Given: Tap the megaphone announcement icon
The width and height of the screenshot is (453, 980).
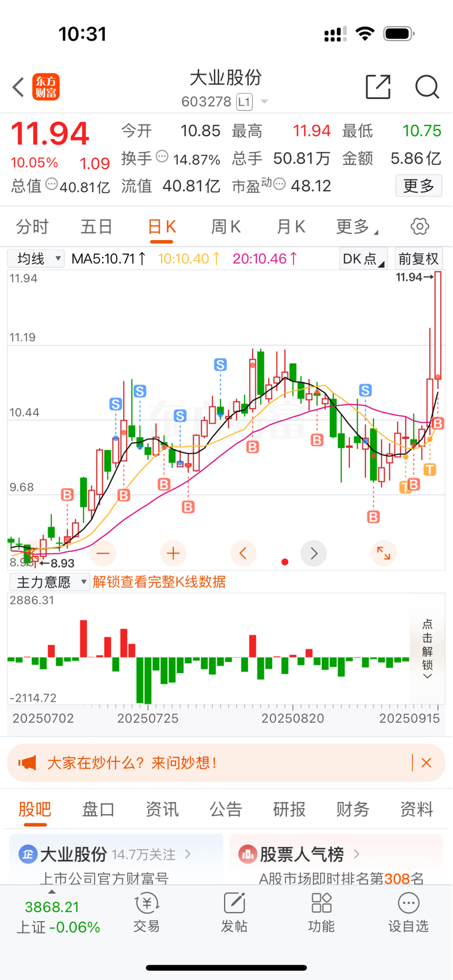Looking at the screenshot, I should [27, 763].
